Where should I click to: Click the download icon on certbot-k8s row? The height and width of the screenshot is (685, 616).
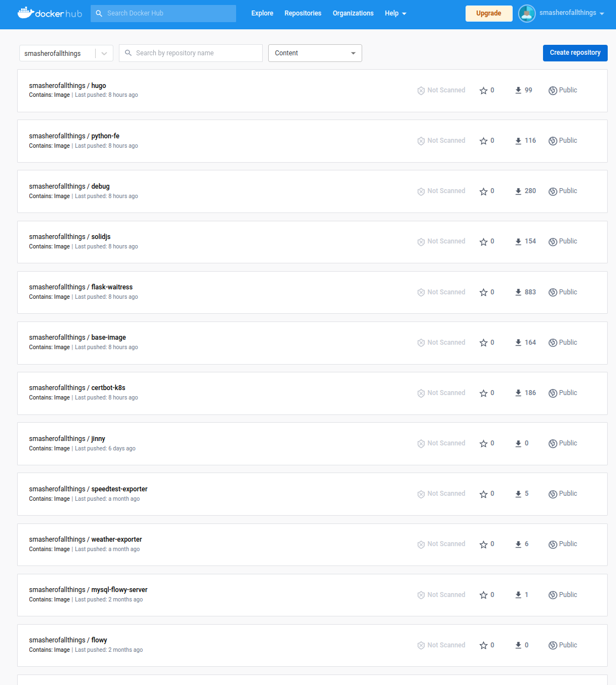pos(518,393)
